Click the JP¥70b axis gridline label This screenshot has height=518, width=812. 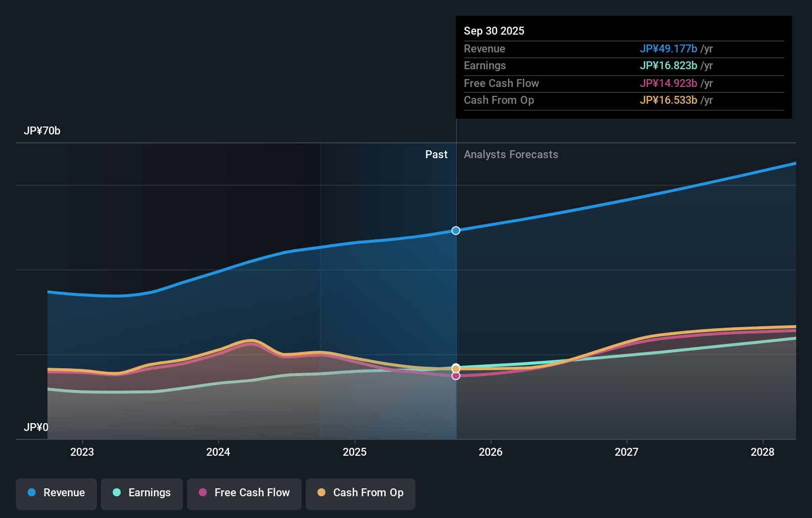point(43,131)
